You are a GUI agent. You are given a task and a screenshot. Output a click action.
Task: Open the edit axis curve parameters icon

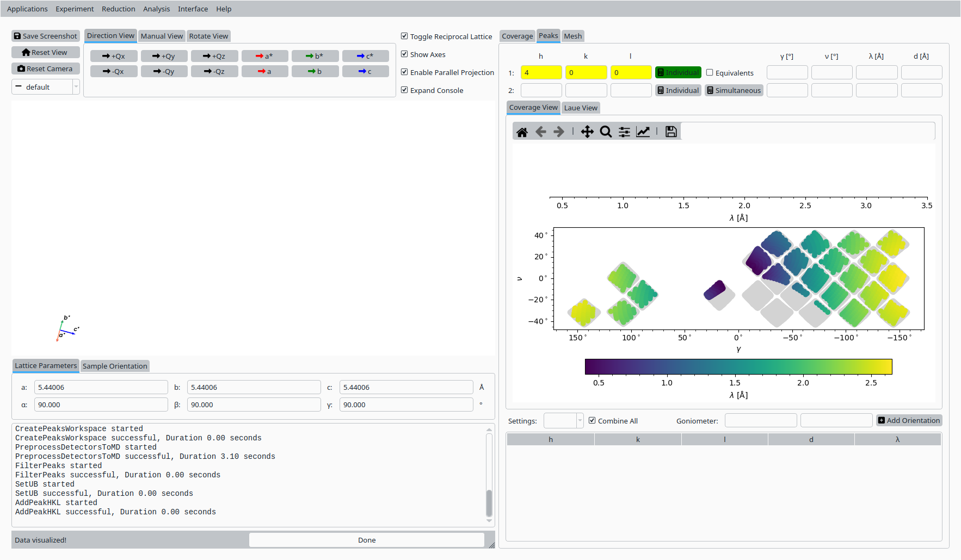643,132
